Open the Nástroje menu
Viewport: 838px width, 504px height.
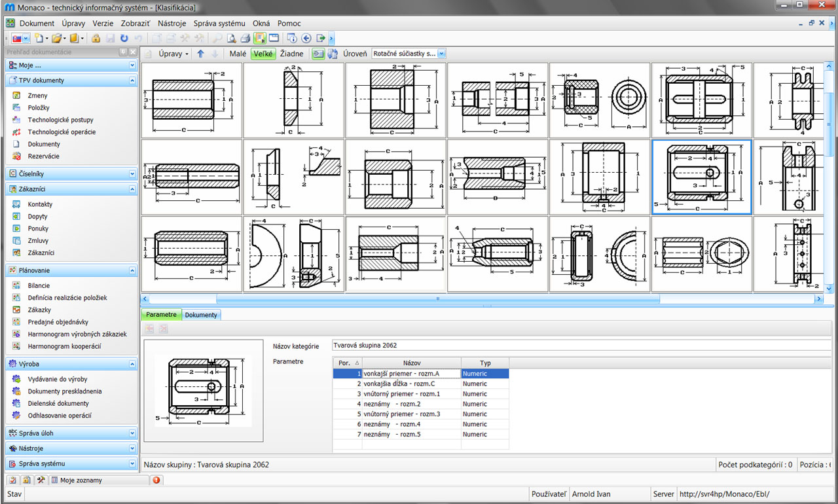coord(172,23)
